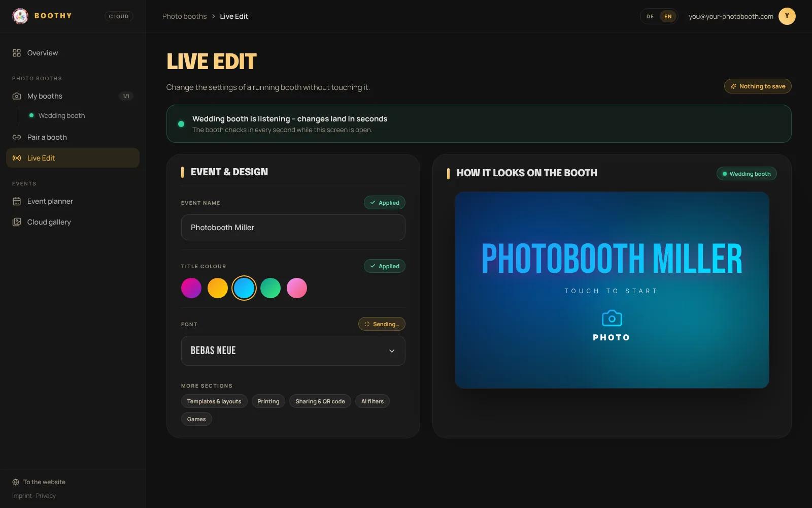
Task: Open Templates & layouts section
Action: pyautogui.click(x=214, y=401)
